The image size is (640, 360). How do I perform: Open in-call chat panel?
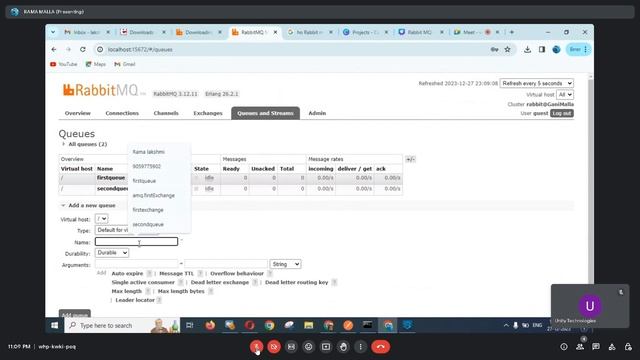[x=596, y=347]
